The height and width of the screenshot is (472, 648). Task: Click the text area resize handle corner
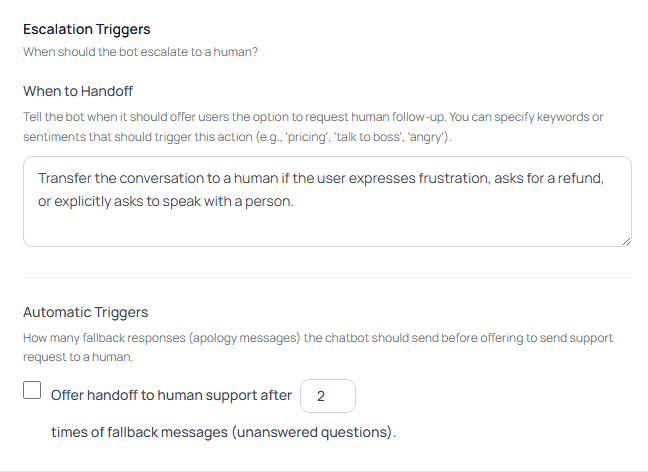(x=626, y=241)
